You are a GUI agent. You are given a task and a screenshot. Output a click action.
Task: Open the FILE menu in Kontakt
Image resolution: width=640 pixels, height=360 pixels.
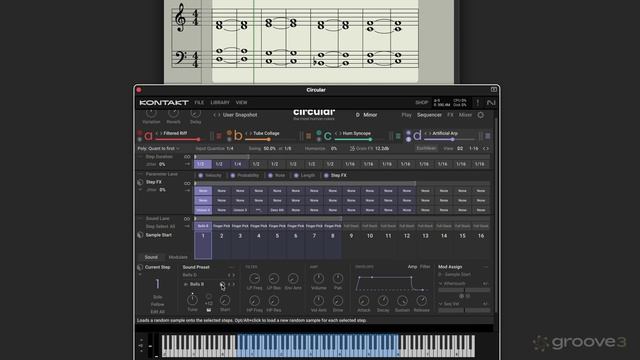coord(199,102)
